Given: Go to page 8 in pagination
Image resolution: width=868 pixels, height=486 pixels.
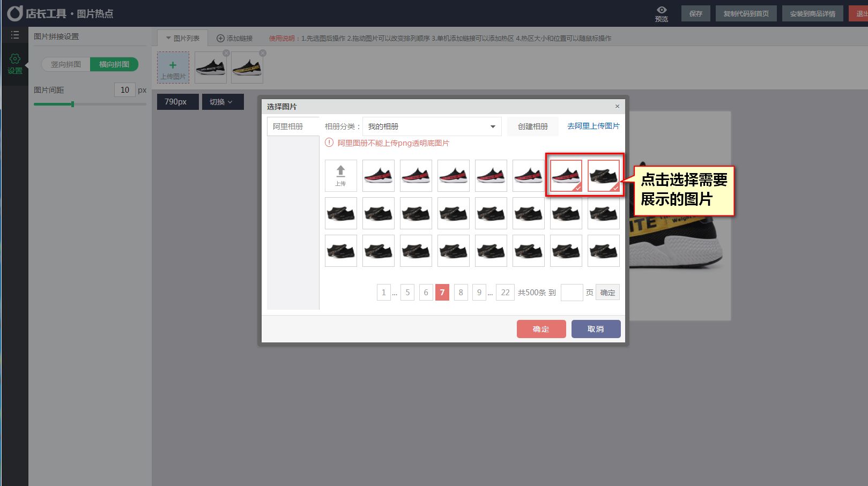Looking at the screenshot, I should click(461, 293).
